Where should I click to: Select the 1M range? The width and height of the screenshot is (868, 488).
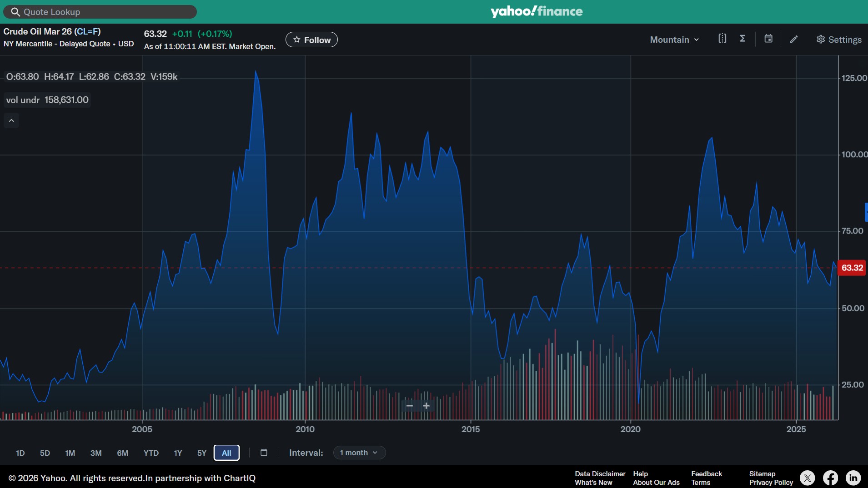click(x=70, y=453)
